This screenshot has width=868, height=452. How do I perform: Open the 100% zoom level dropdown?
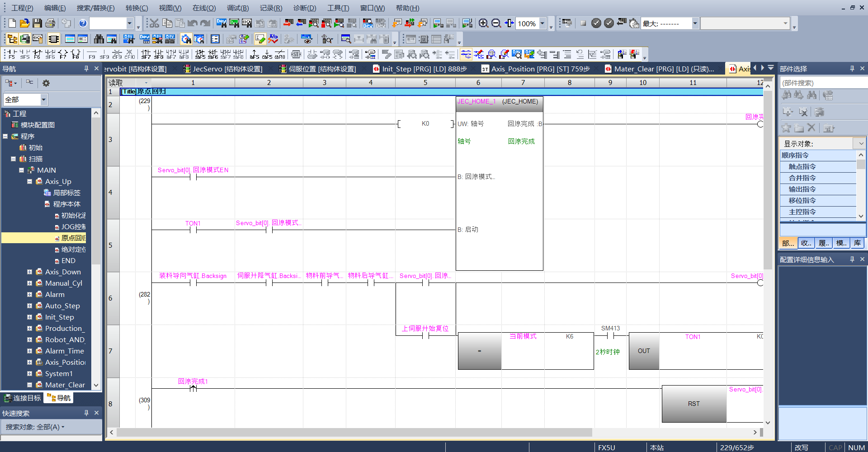click(x=542, y=24)
